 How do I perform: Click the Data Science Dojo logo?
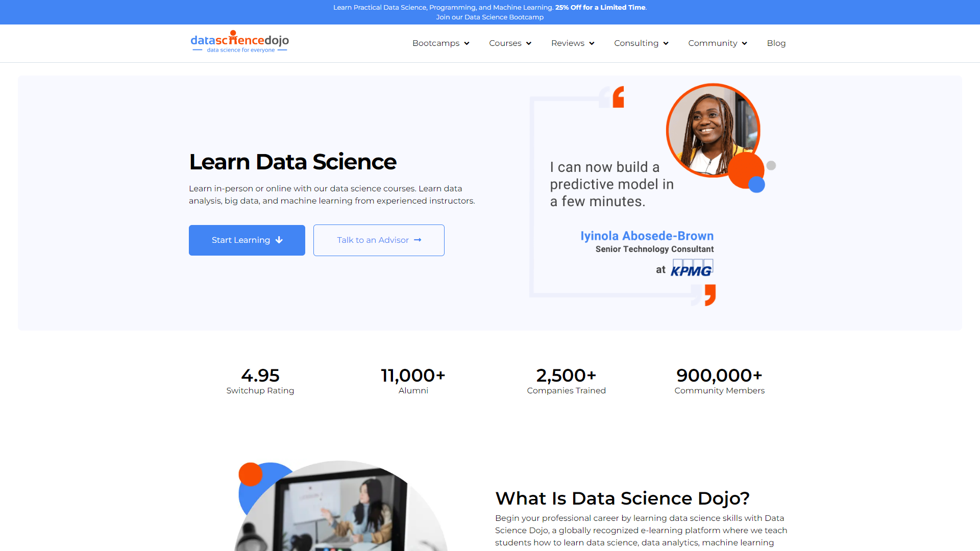coord(239,42)
